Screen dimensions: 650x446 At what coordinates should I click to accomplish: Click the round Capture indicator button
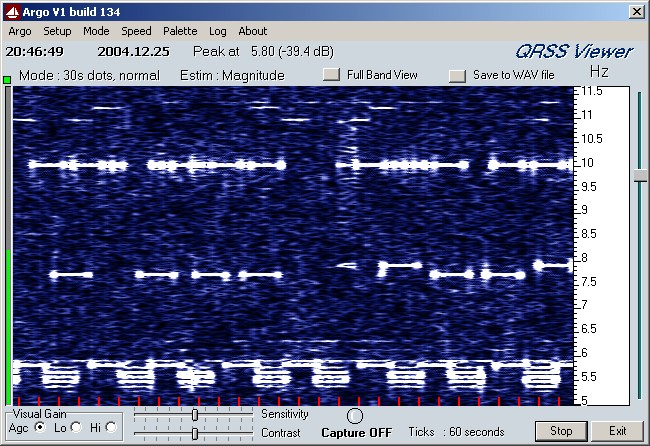pos(355,416)
